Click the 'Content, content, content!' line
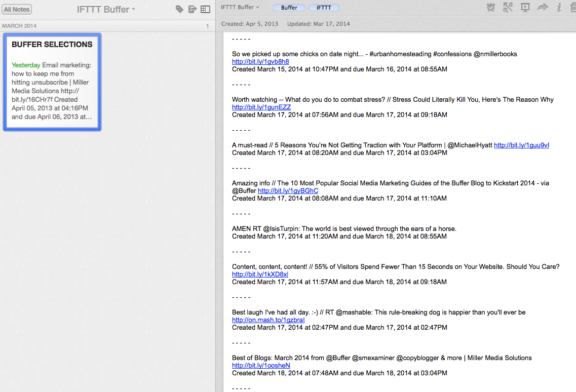The height and width of the screenshot is (392, 576). [396, 267]
